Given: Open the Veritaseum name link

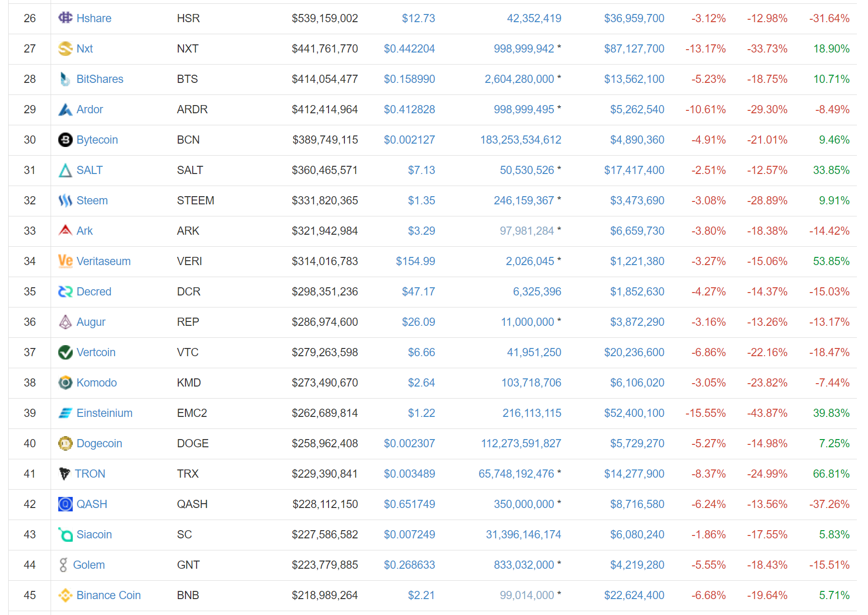Looking at the screenshot, I should coord(104,261).
